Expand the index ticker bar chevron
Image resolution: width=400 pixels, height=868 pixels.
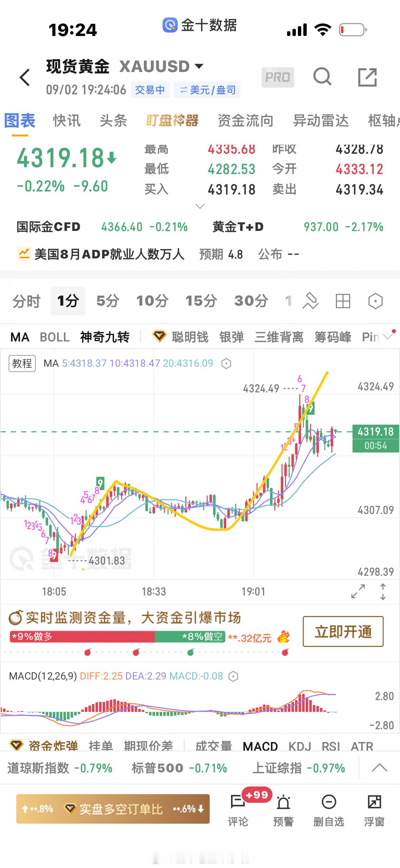click(x=379, y=768)
